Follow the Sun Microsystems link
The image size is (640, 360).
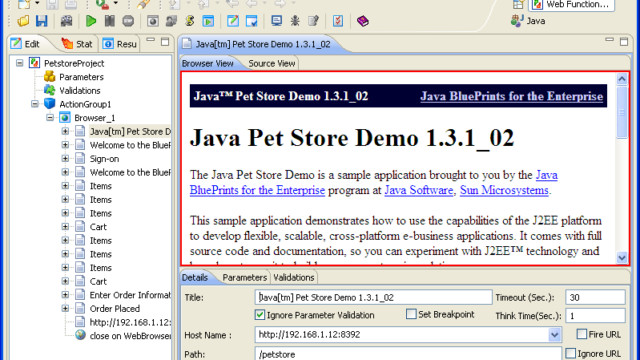pyautogui.click(x=504, y=190)
